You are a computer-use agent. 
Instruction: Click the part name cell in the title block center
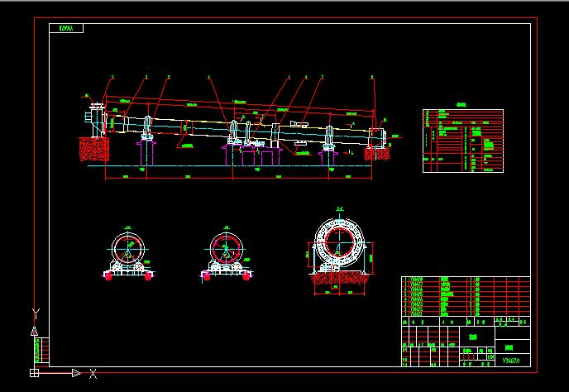point(477,337)
